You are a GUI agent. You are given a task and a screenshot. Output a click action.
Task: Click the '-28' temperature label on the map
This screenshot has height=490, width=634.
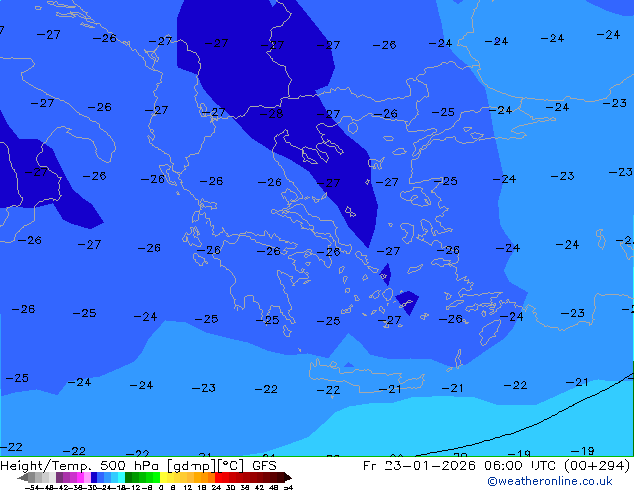click(271, 114)
